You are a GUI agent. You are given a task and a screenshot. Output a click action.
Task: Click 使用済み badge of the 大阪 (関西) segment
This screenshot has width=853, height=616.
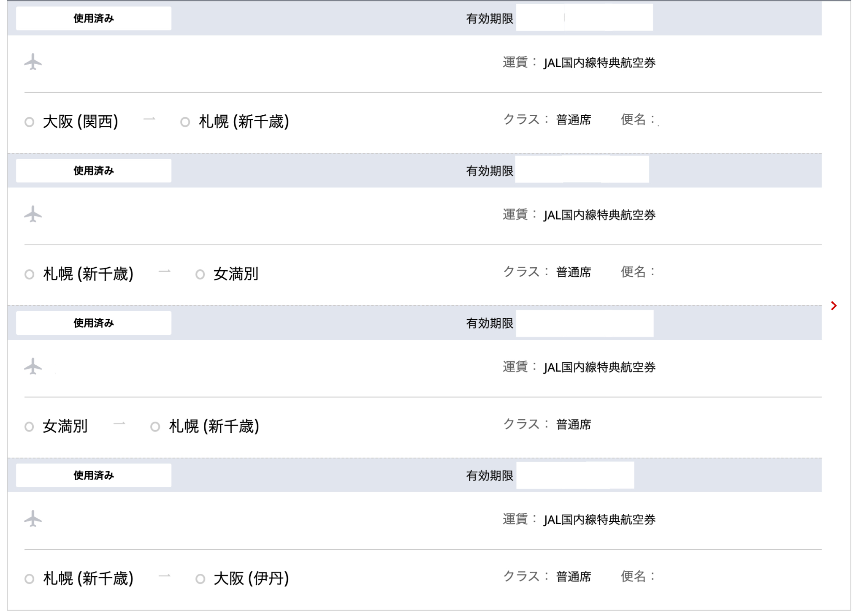pyautogui.click(x=94, y=19)
